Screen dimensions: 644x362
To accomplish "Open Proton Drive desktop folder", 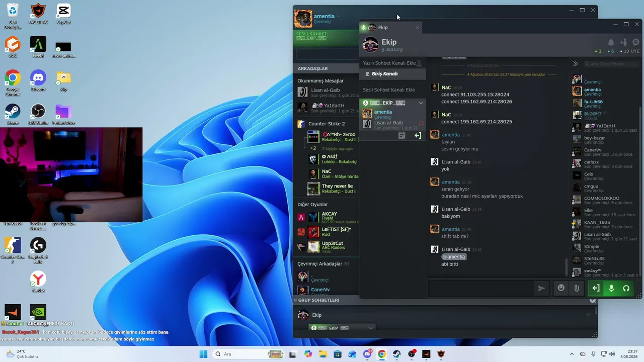I will tap(63, 114).
